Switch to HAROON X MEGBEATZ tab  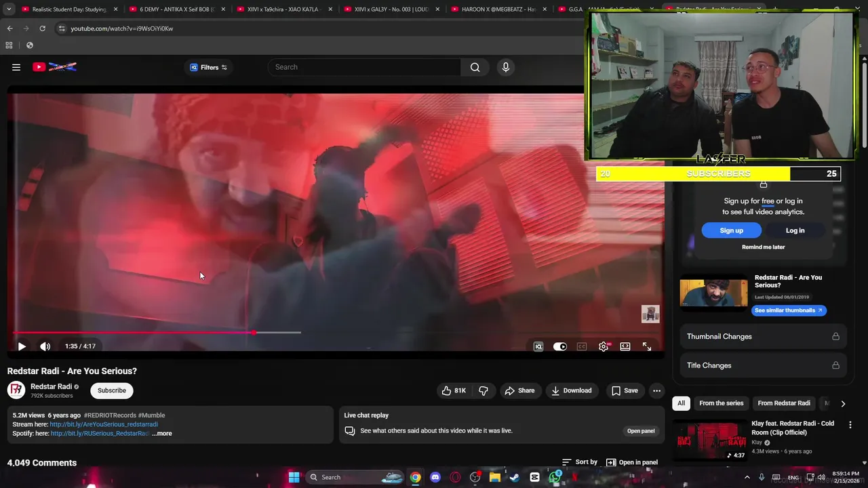tap(498, 9)
